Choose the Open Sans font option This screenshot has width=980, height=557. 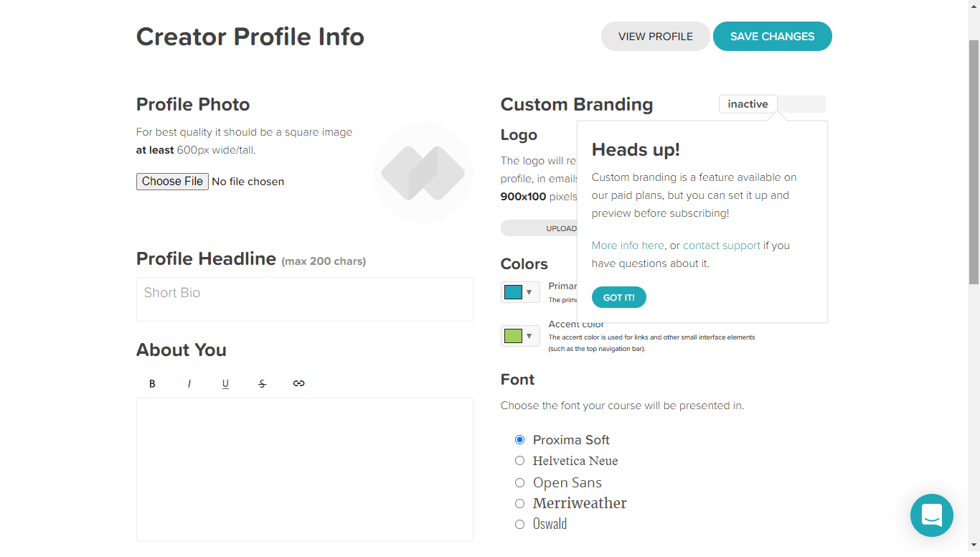(x=520, y=482)
